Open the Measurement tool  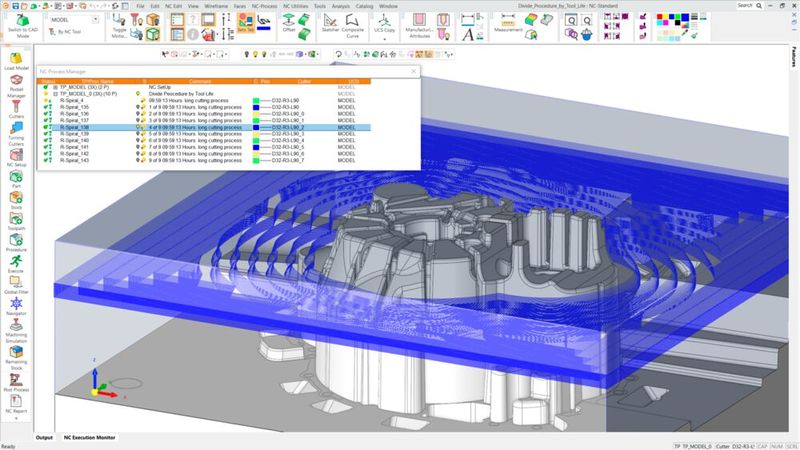508,23
